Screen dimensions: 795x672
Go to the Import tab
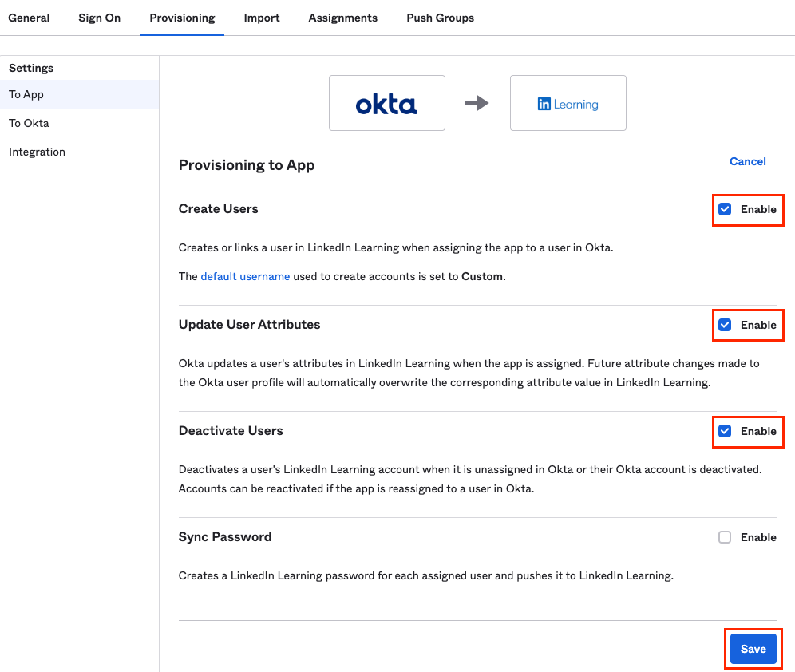[x=262, y=17]
